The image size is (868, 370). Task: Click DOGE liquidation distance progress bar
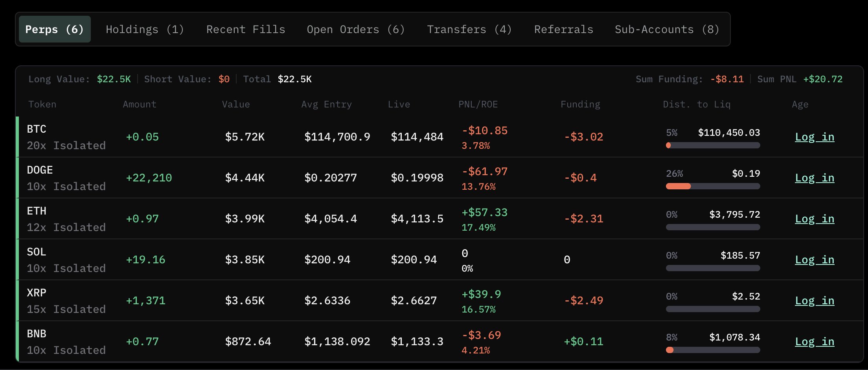click(713, 186)
